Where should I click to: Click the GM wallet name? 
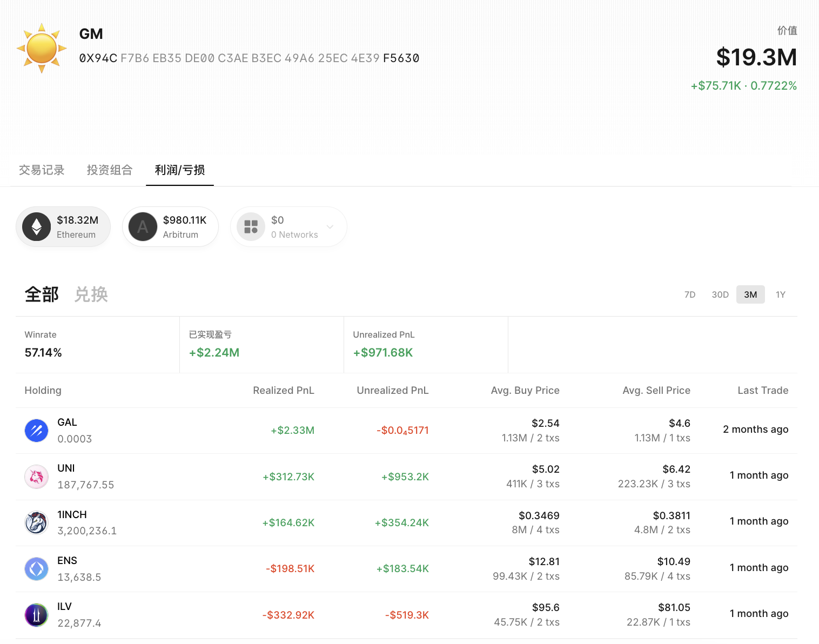tap(91, 34)
